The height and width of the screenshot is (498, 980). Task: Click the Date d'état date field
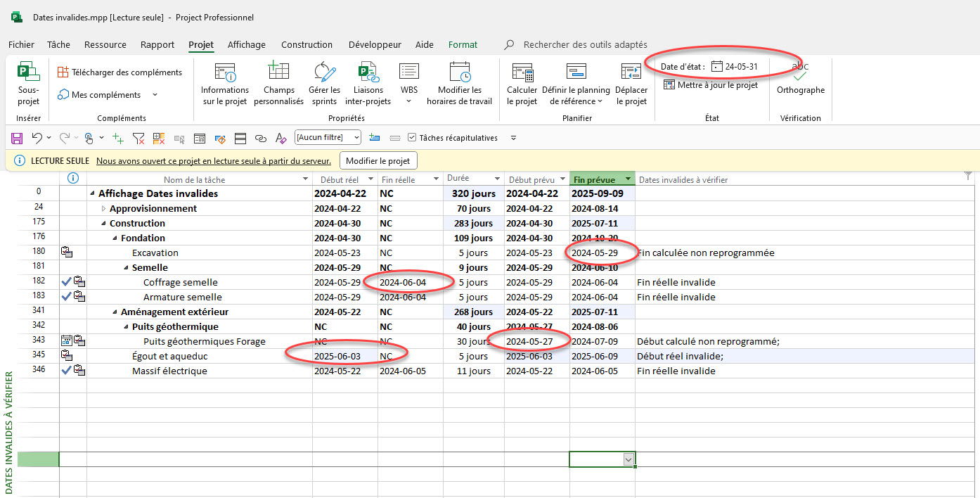pos(740,67)
